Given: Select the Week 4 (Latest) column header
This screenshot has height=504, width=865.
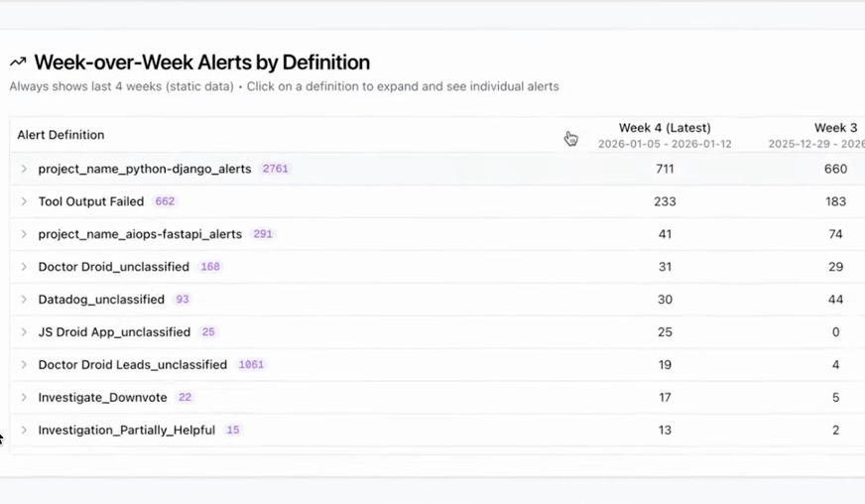Looking at the screenshot, I should tap(665, 128).
